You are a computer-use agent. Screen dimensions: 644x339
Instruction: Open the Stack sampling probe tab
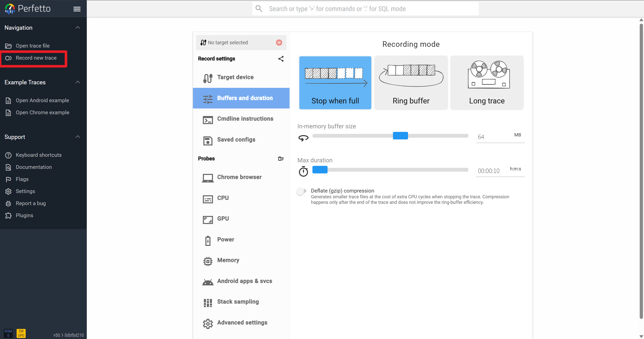pyautogui.click(x=238, y=302)
